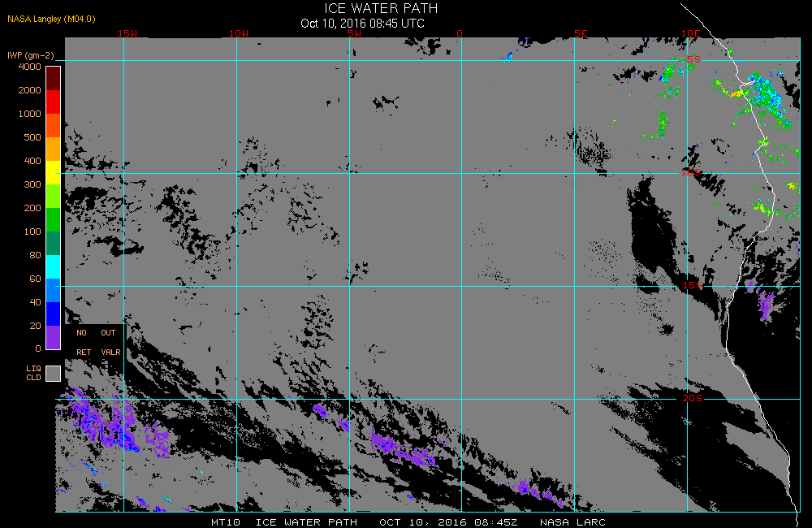The height and width of the screenshot is (528, 812).
Task: Click the LIQ CLD legend text
Action: [x=33, y=373]
